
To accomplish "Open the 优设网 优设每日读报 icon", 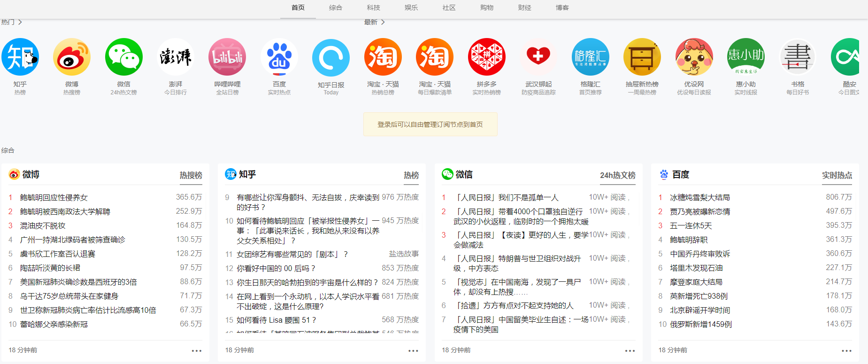I will tap(694, 57).
